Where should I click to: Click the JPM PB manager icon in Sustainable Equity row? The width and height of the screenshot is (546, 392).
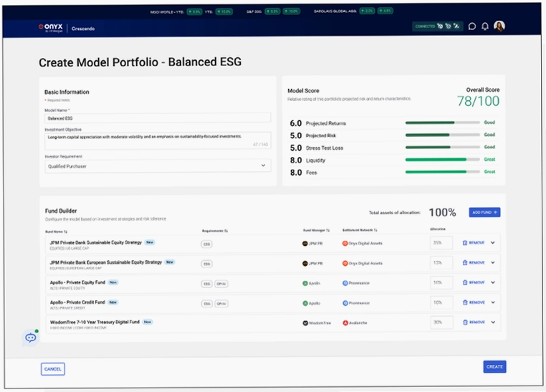click(x=305, y=244)
